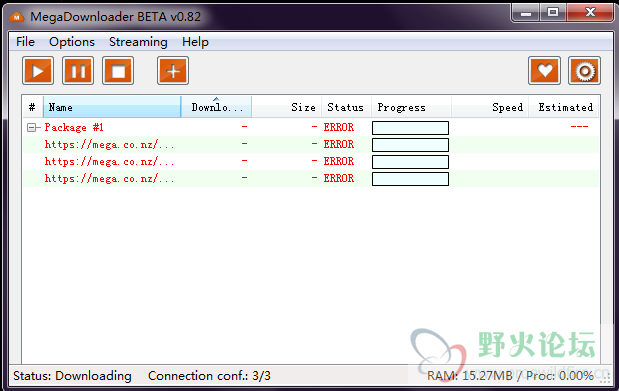Select the last mega.co.nz link in list
This screenshot has width=619, height=391.
click(x=311, y=179)
